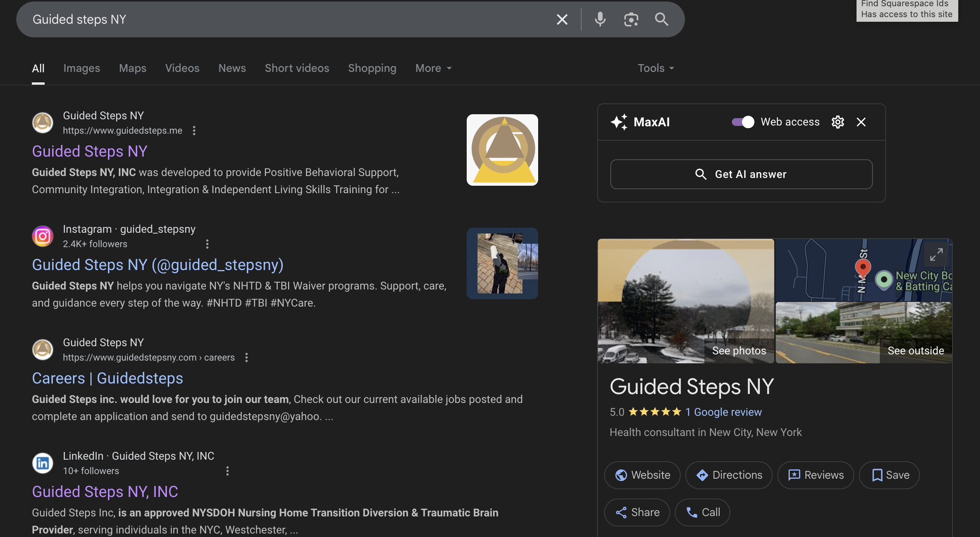Open three-dot menu for Instagram result
This screenshot has width=980, height=537.
coord(207,244)
